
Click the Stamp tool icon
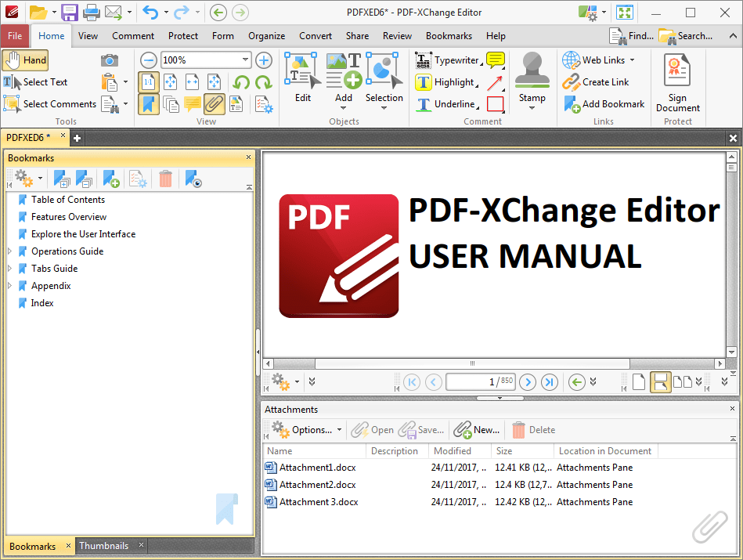(x=532, y=70)
